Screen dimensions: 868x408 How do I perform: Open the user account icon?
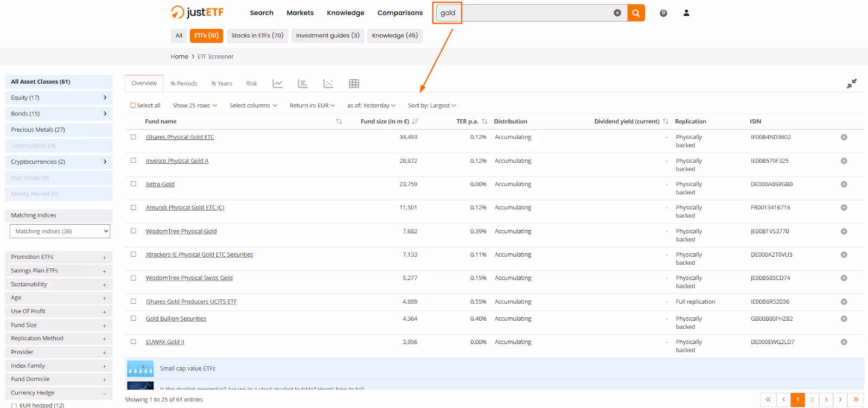[686, 13]
